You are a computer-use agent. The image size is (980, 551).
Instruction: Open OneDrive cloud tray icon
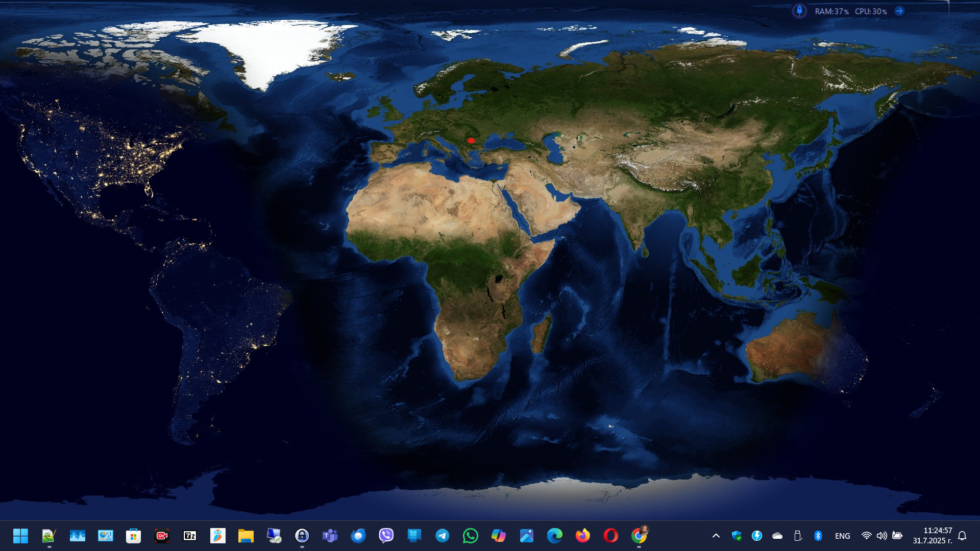(777, 536)
